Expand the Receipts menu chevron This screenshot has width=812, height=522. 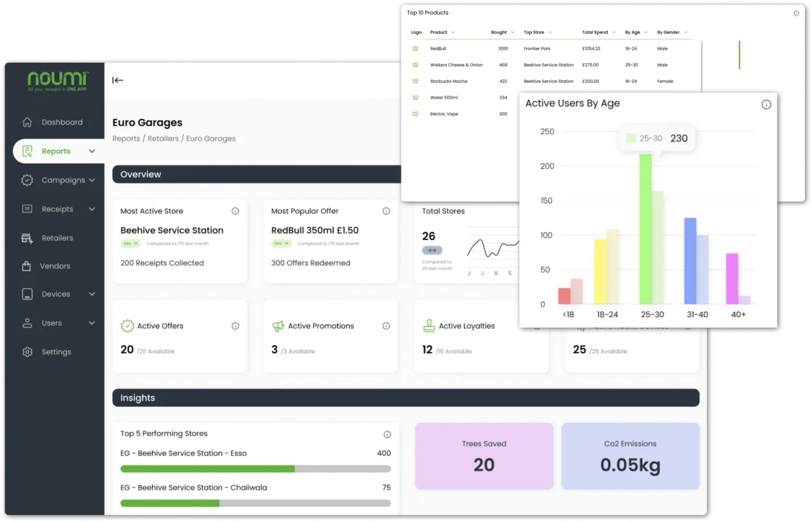coord(92,209)
